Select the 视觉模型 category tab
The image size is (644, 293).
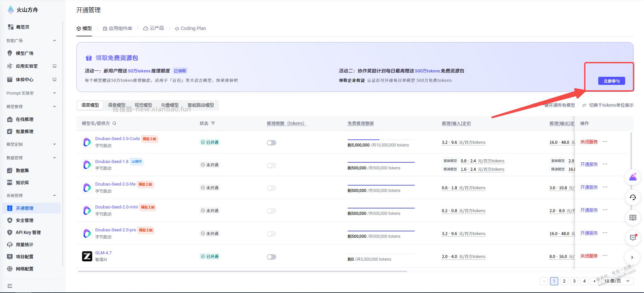pos(143,105)
